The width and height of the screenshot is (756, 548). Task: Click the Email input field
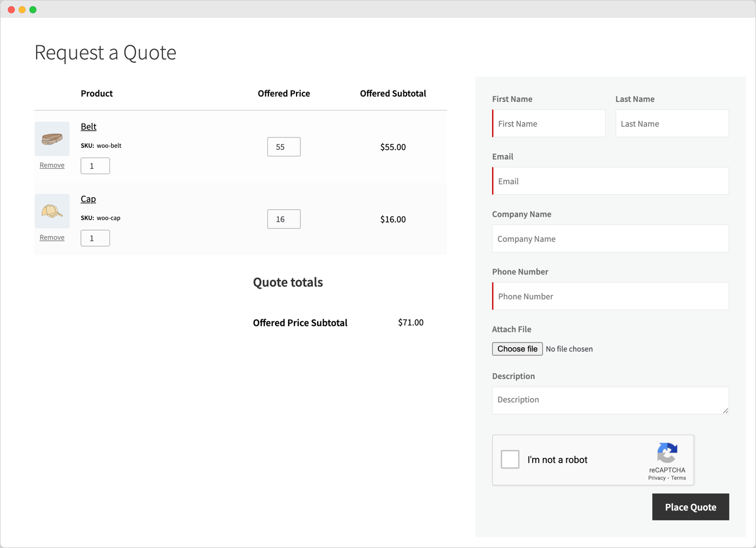[x=610, y=181]
